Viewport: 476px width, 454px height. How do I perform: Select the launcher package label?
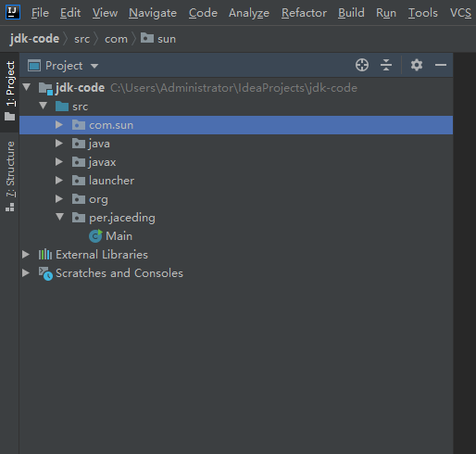point(111,181)
